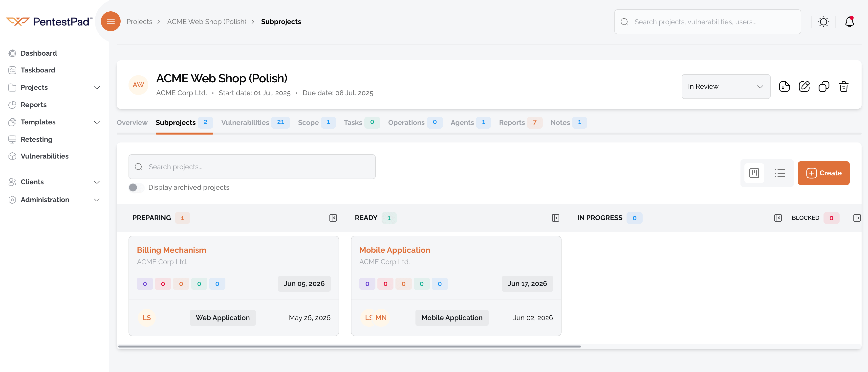Click in the global search field
868x372 pixels.
point(707,22)
